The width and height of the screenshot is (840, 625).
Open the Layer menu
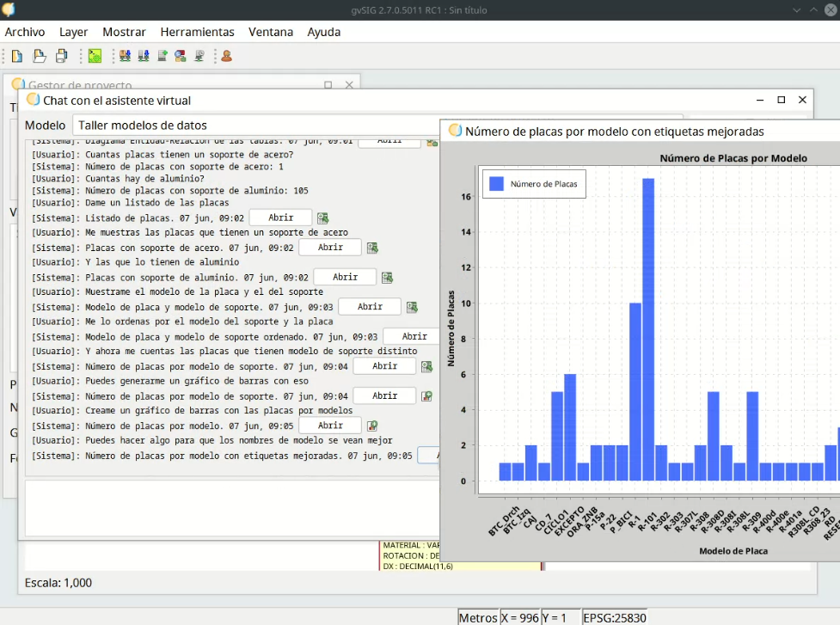[74, 32]
